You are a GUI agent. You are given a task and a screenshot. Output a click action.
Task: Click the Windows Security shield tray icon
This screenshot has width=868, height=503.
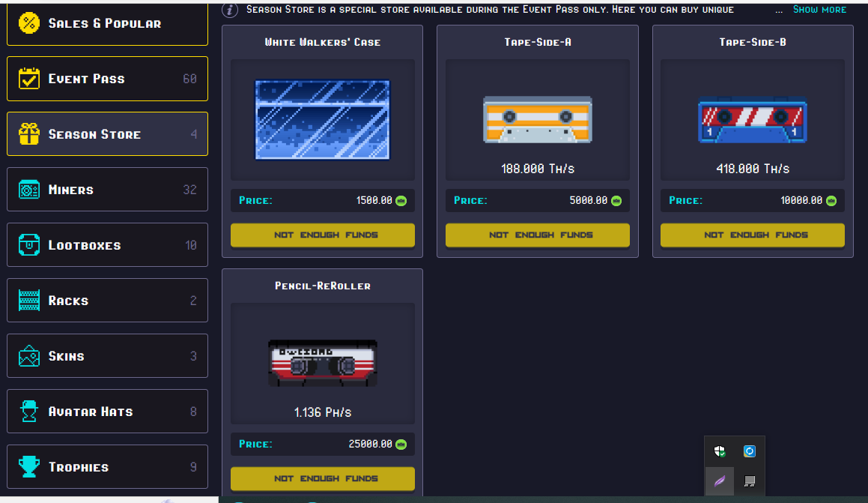tap(720, 451)
